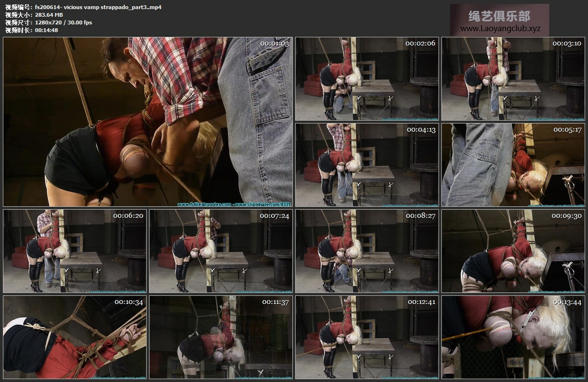The height and width of the screenshot is (382, 588).
Task: Select the 00:12:41 thumbnail
Action: [367, 337]
